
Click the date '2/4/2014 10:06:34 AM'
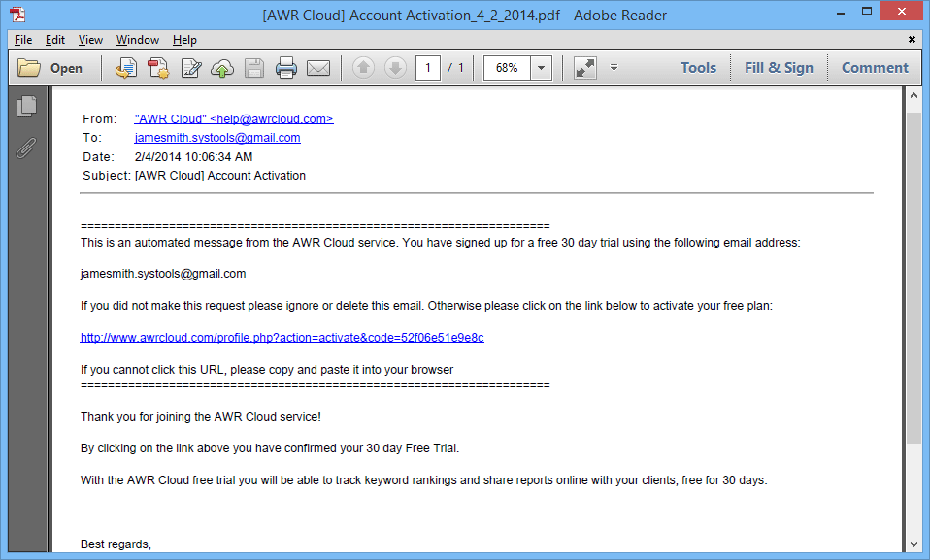click(x=193, y=157)
